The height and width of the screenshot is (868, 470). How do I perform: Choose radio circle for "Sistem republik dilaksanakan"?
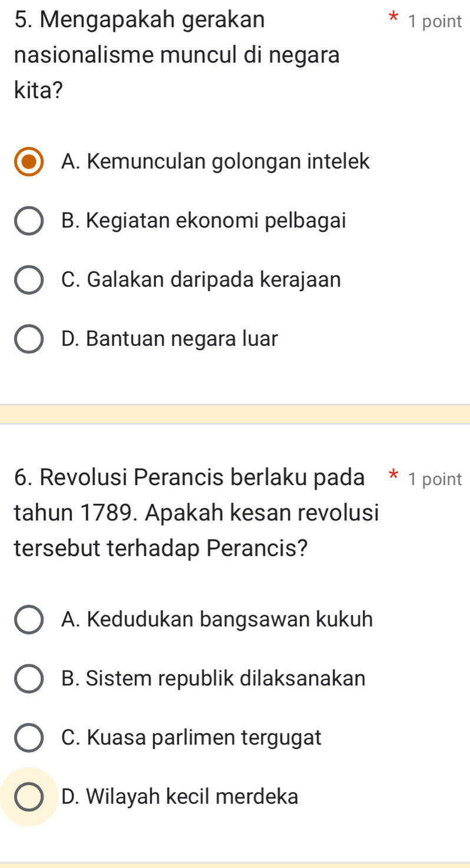(x=29, y=679)
